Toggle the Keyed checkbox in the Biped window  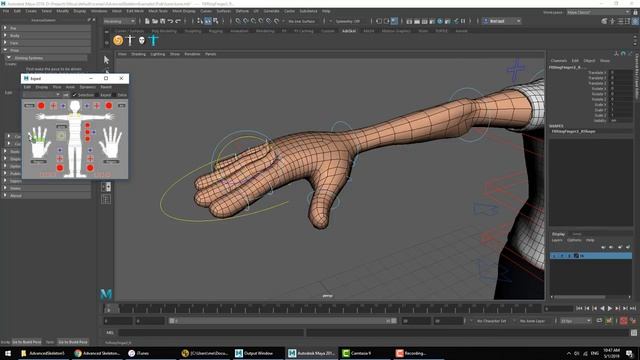tap(97, 95)
